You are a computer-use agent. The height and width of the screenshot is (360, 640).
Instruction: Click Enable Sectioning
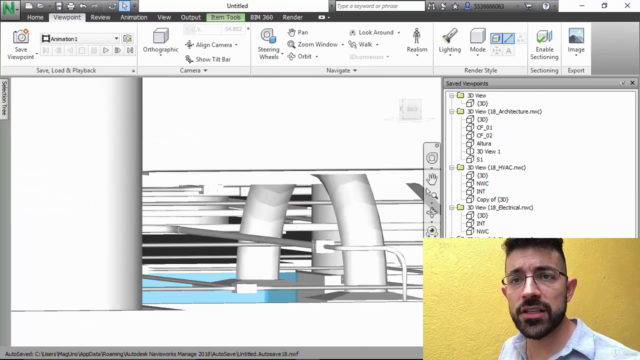click(544, 45)
